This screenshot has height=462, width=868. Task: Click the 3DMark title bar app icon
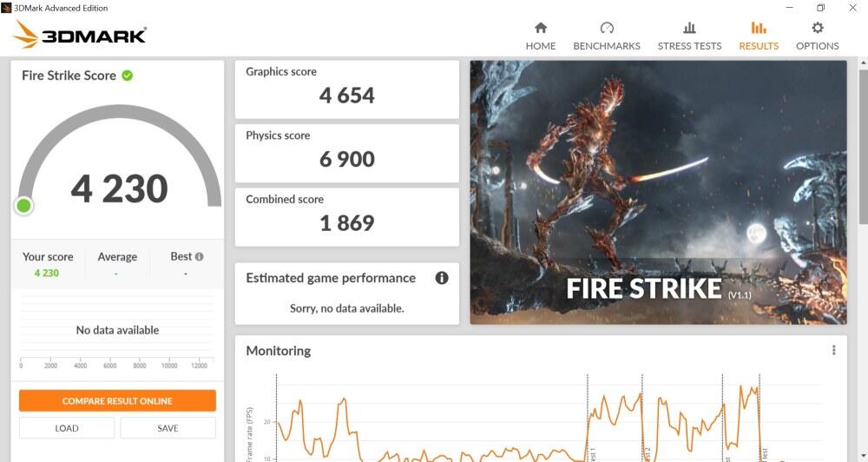(6, 8)
